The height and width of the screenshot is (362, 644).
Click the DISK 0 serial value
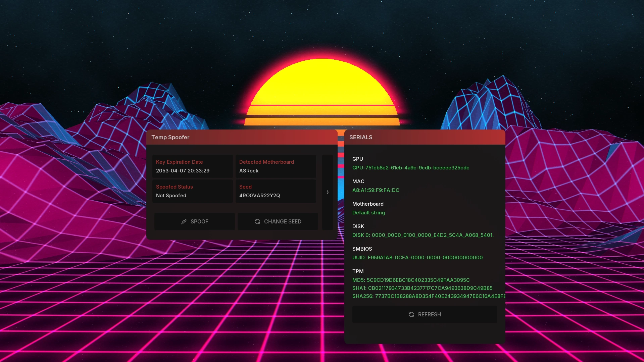423,235
